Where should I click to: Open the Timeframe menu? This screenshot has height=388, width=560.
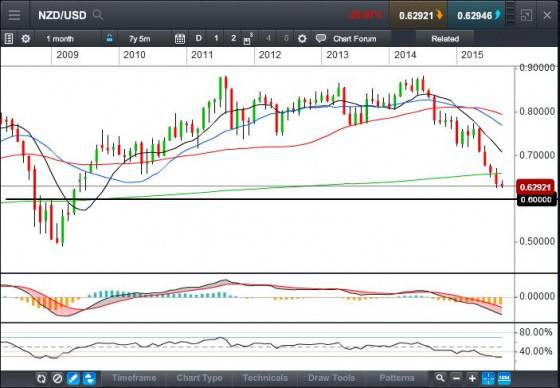pos(134,378)
